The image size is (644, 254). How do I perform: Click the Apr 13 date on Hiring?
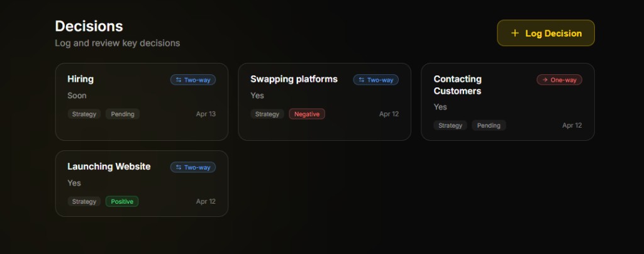(206, 114)
